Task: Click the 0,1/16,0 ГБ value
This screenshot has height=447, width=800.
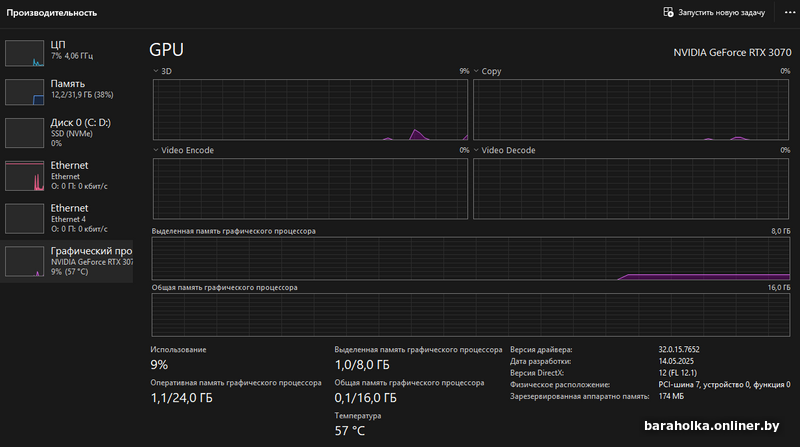Action: coord(365,398)
